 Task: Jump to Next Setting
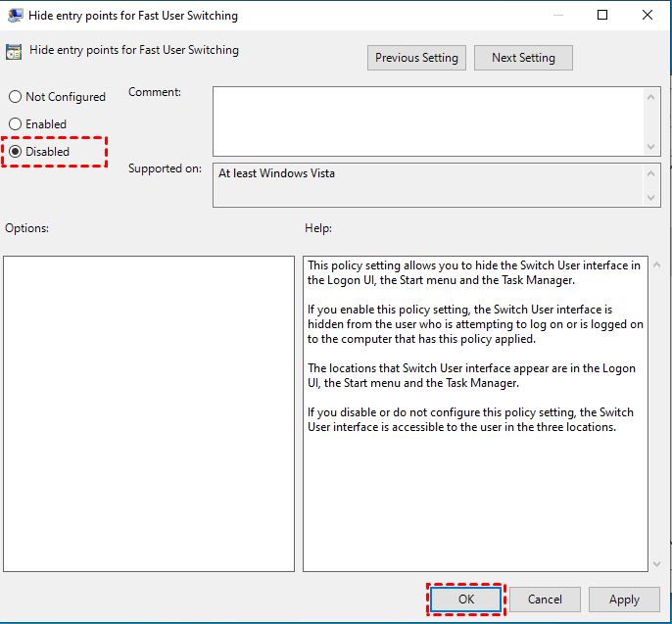pyautogui.click(x=523, y=58)
